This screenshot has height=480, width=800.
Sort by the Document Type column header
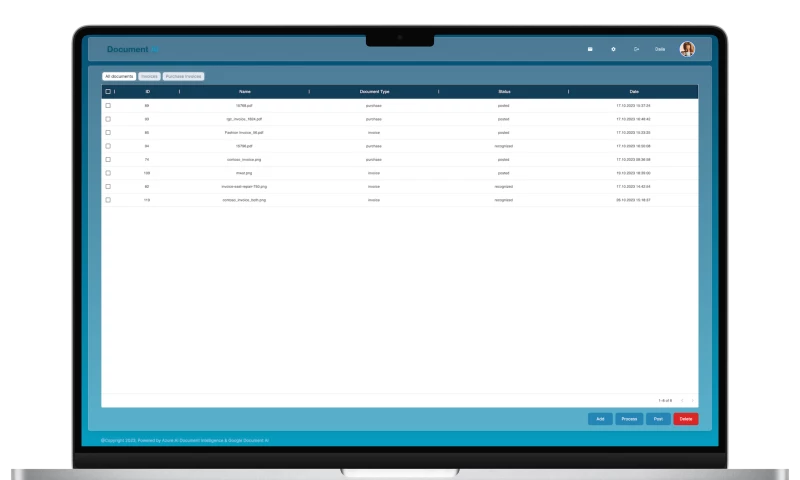374,92
